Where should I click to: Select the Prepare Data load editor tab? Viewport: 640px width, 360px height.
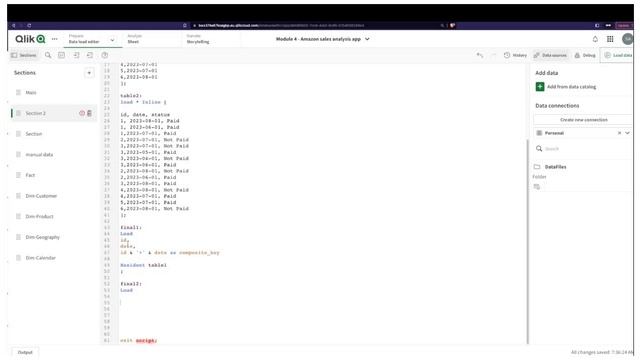pyautogui.click(x=84, y=39)
